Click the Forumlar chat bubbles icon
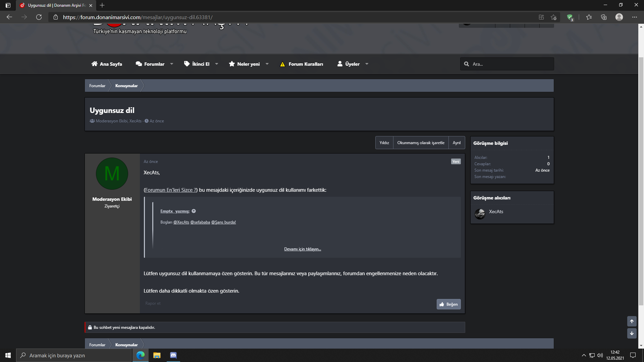 [x=139, y=64]
